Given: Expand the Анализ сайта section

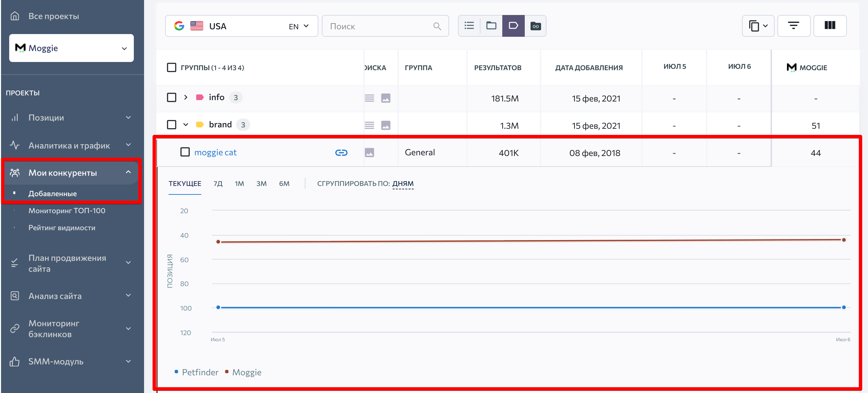Looking at the screenshot, I should (x=128, y=295).
